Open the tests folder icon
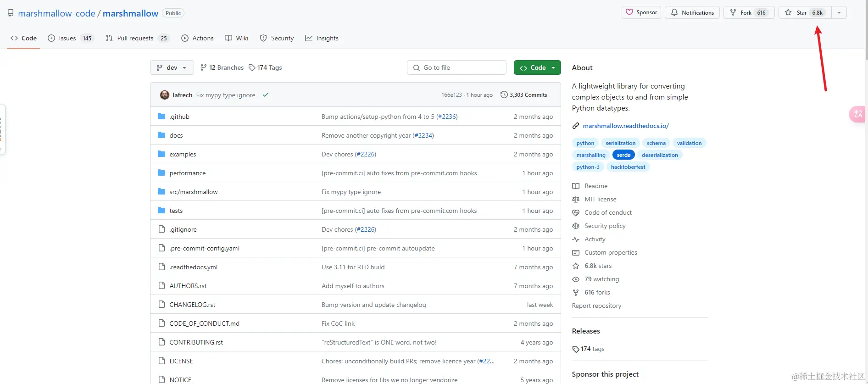 tap(161, 211)
